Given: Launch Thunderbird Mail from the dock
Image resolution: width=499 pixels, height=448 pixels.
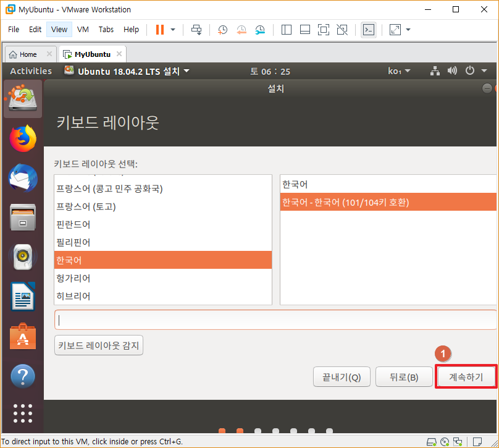Looking at the screenshot, I should click(23, 178).
